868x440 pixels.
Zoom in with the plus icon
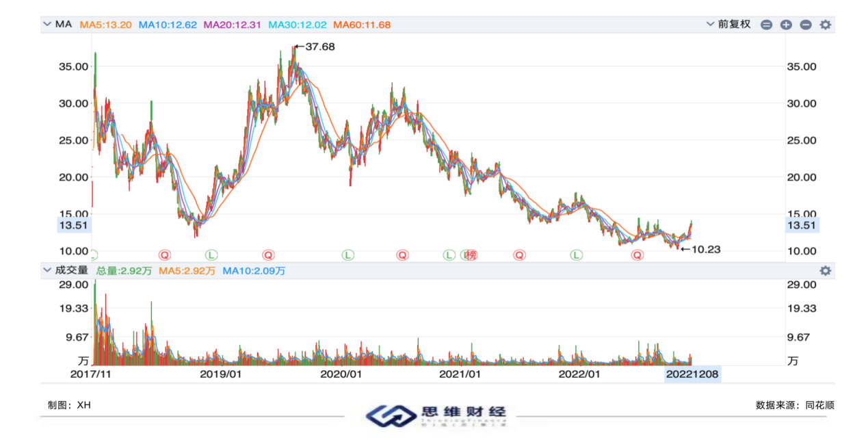(786, 25)
